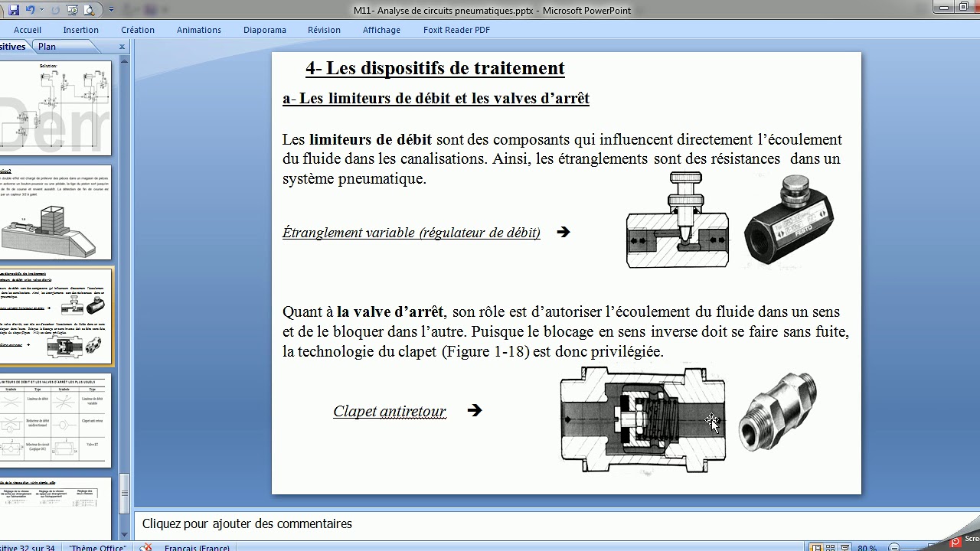Open print preview from quick access toolbar
The image size is (980, 551).
(89, 10)
